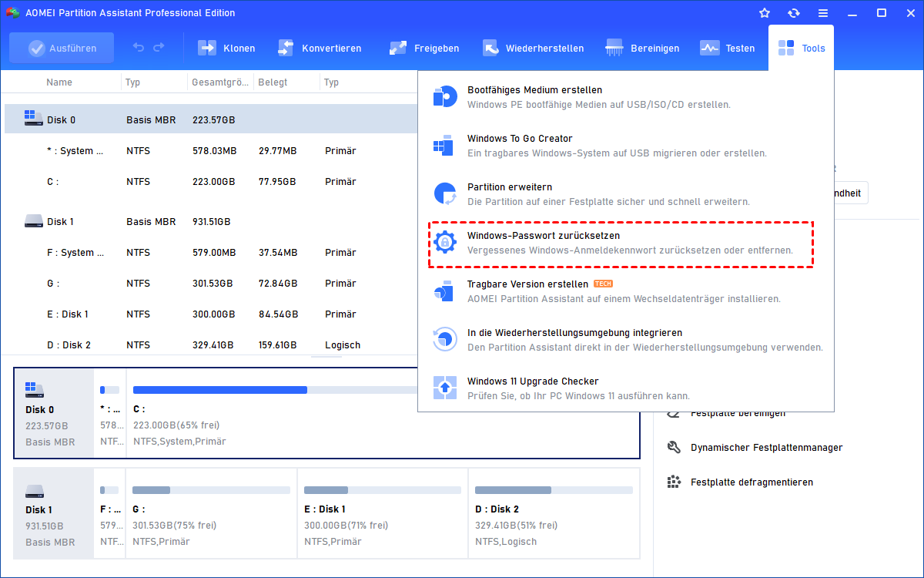The image size is (924, 578).
Task: Click the Partition erweitern pie icon
Action: [445, 193]
